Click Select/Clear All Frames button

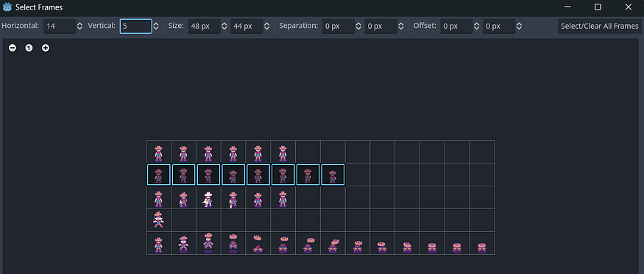tap(600, 26)
